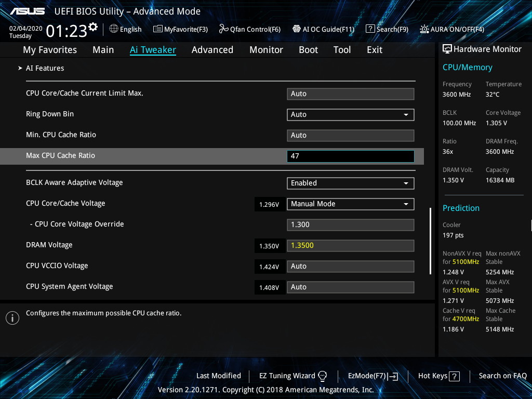Image resolution: width=532 pixels, height=399 pixels.
Task: Click the DRAM Voltage 1.3500 field
Action: 351,246
